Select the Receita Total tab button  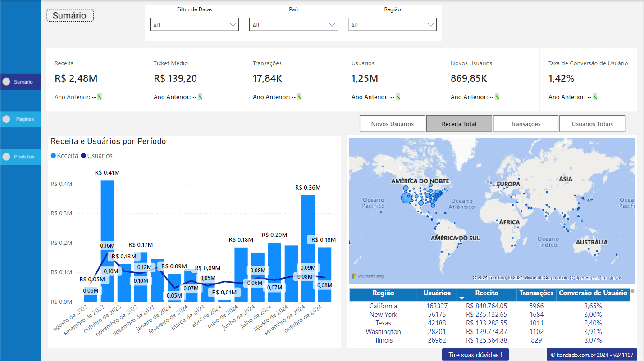459,123
